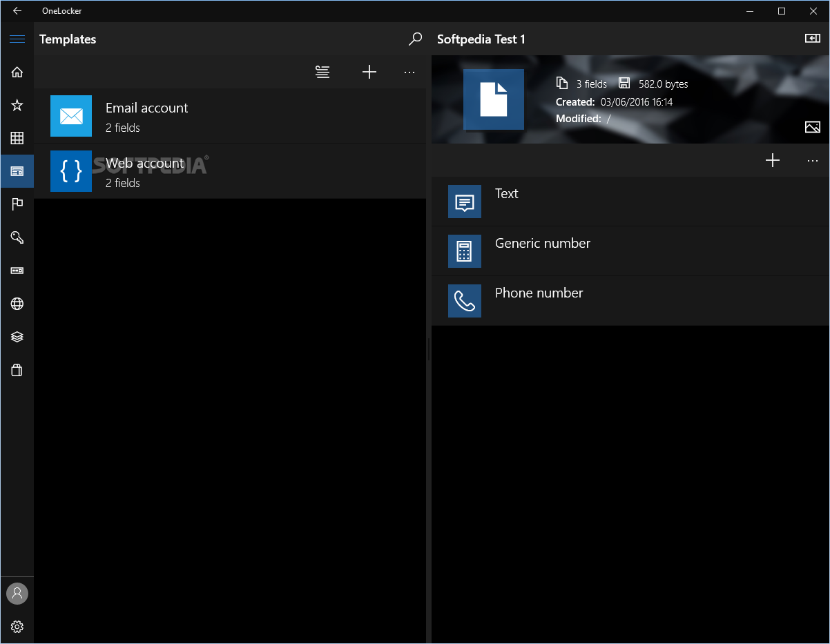Collapse the Softpedia Test 1 detail pane
This screenshot has height=644, width=830.
(x=813, y=39)
